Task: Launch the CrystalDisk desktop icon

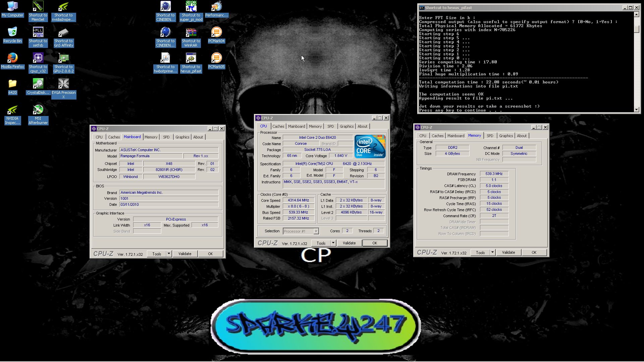Action: (38, 87)
